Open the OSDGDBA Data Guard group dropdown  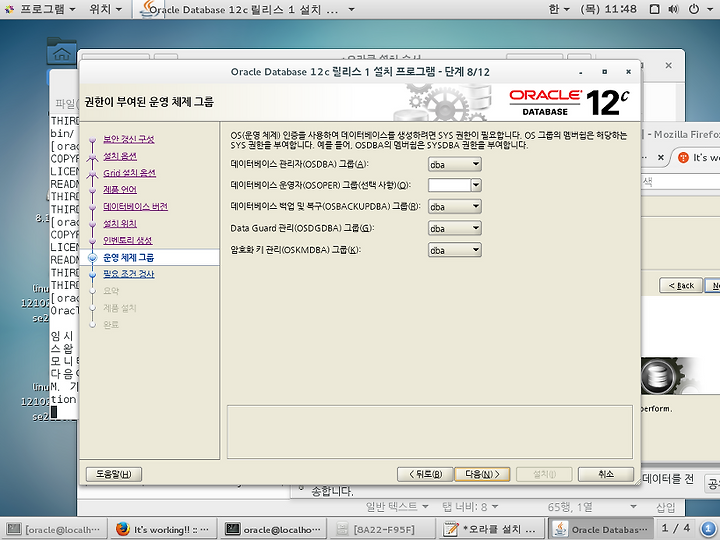coord(455,228)
